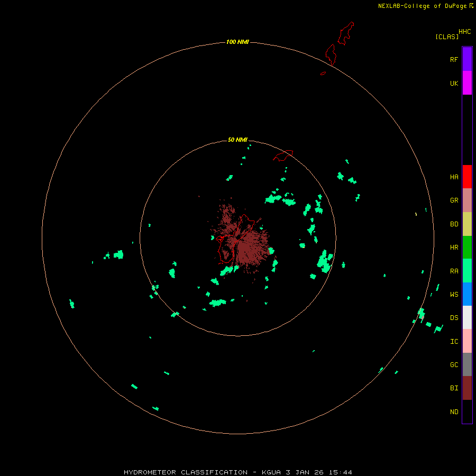
Task: Click the RA light green legend swatch
Action: [467, 271]
